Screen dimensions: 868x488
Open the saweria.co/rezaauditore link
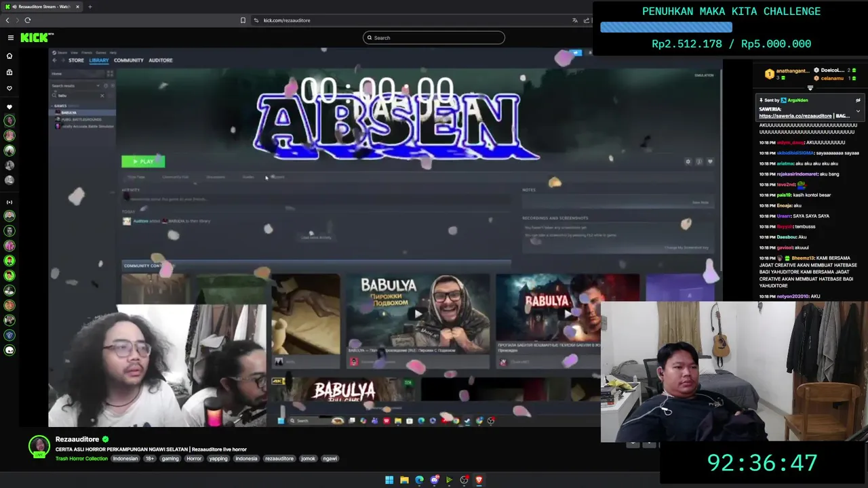[795, 116]
